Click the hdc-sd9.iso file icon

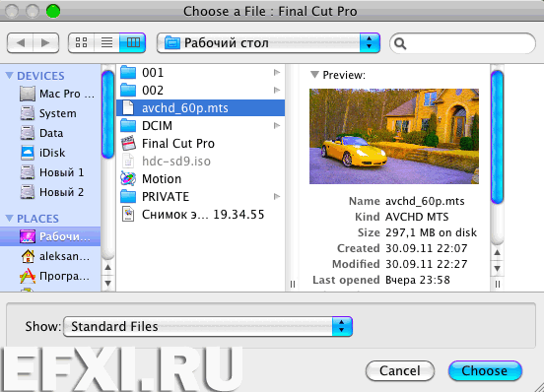128,162
